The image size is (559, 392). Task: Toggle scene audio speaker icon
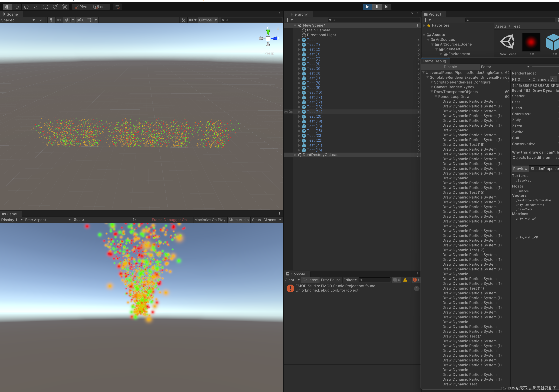[59, 20]
